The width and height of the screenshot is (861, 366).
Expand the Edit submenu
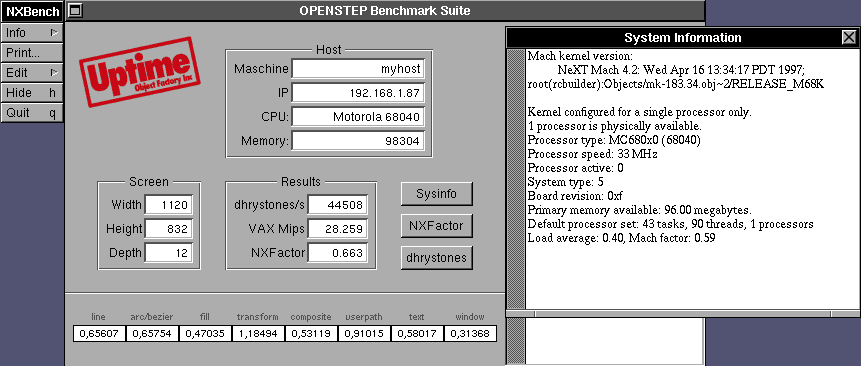click(32, 72)
